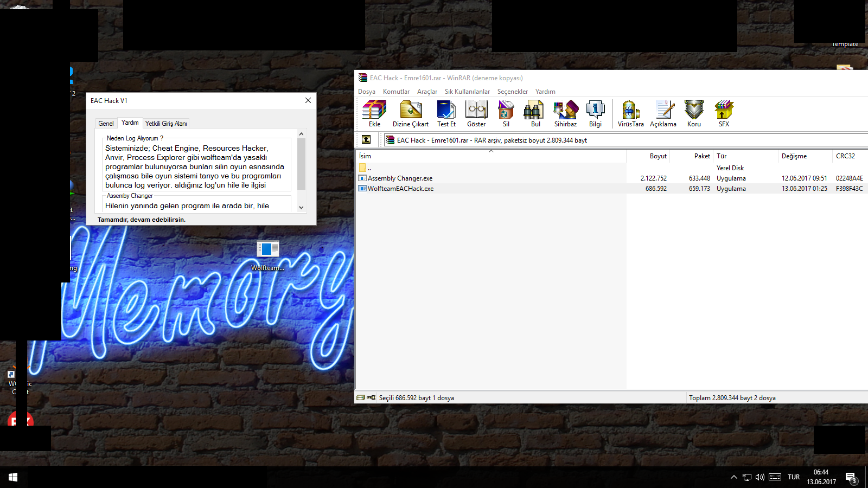Open the Windows Start menu
Viewport: 868px width, 488px height.
(x=13, y=477)
